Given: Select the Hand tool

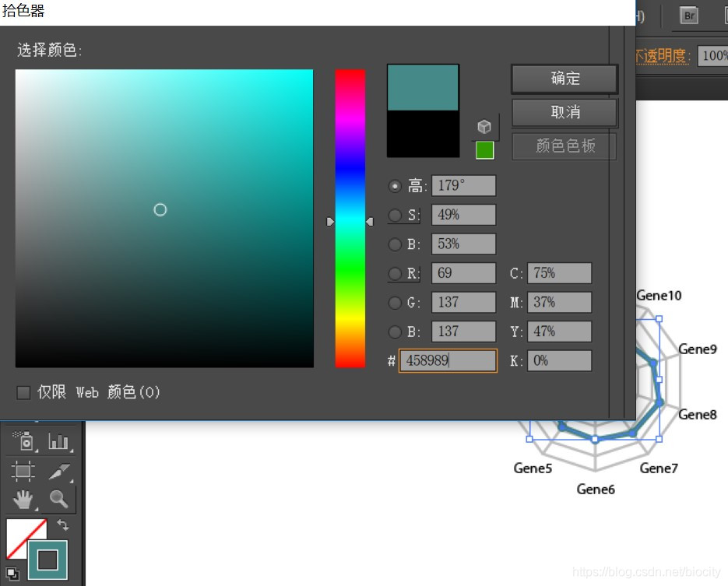Looking at the screenshot, I should point(23,499).
